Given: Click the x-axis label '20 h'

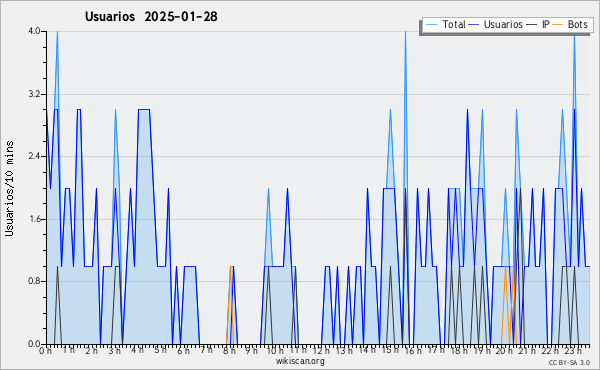Looking at the screenshot, I should (504, 351).
